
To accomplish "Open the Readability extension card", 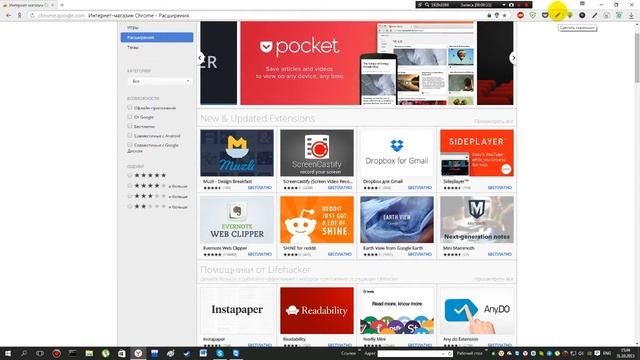I will (317, 317).
